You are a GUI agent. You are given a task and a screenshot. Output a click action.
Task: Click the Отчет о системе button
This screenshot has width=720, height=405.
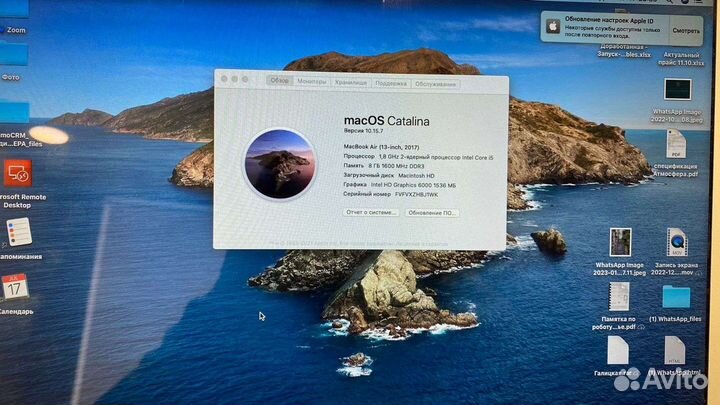[x=371, y=213]
